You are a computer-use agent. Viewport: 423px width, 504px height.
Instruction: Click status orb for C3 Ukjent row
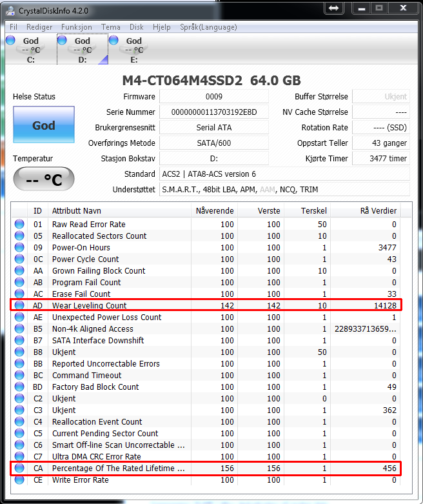19,410
